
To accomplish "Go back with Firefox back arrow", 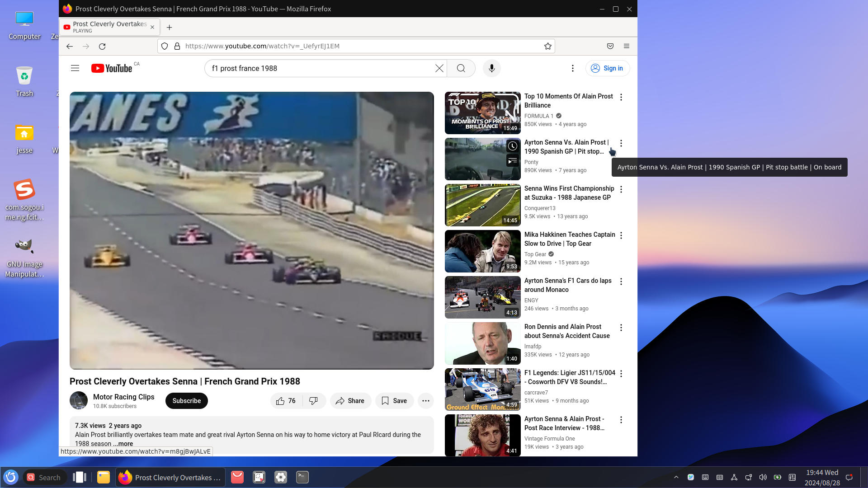I will 70,46.
